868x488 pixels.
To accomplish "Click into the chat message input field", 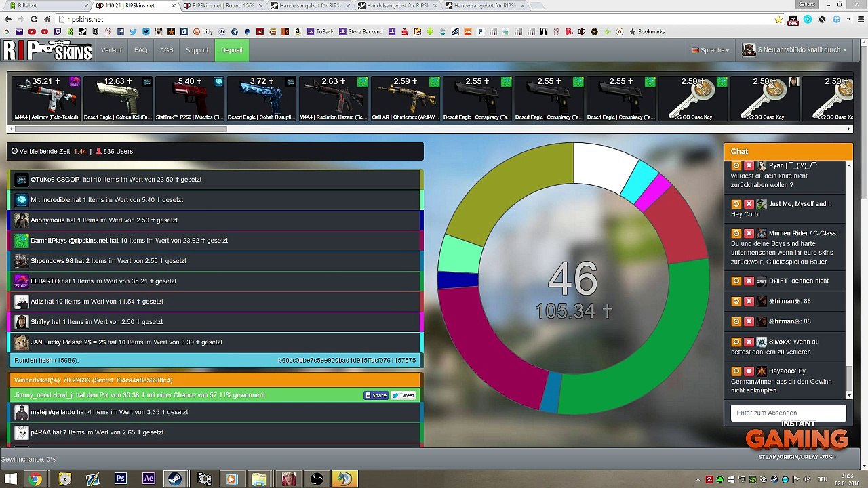I will click(x=788, y=413).
